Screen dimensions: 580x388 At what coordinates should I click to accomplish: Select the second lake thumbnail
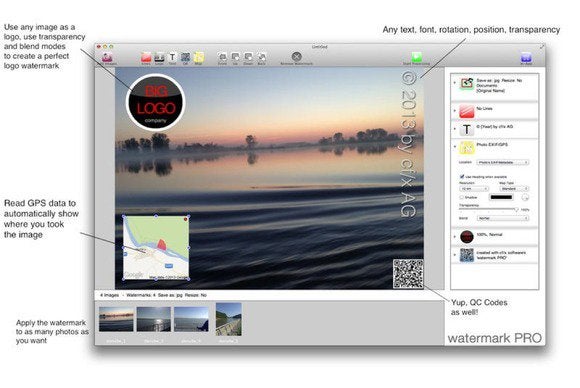154,319
